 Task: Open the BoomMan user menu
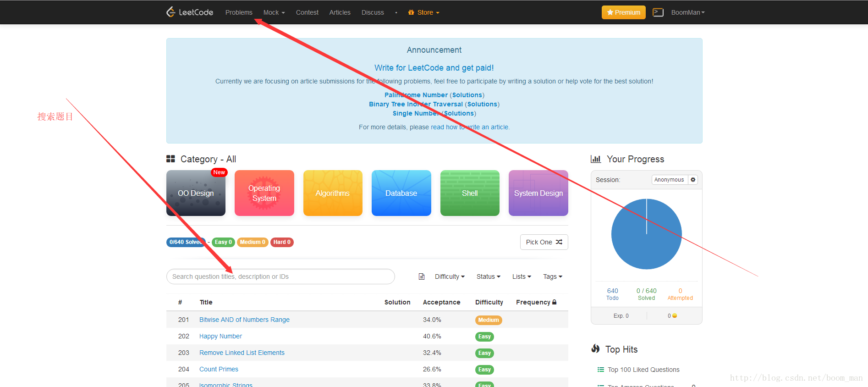[688, 12]
